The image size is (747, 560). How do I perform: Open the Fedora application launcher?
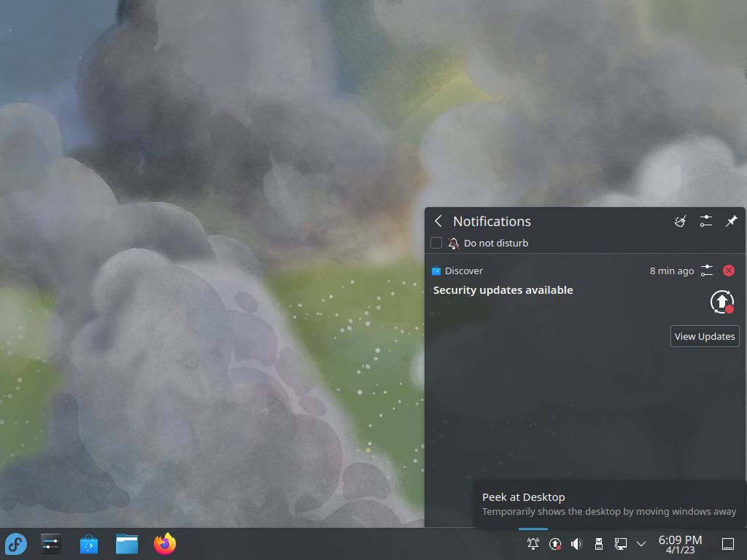16,544
